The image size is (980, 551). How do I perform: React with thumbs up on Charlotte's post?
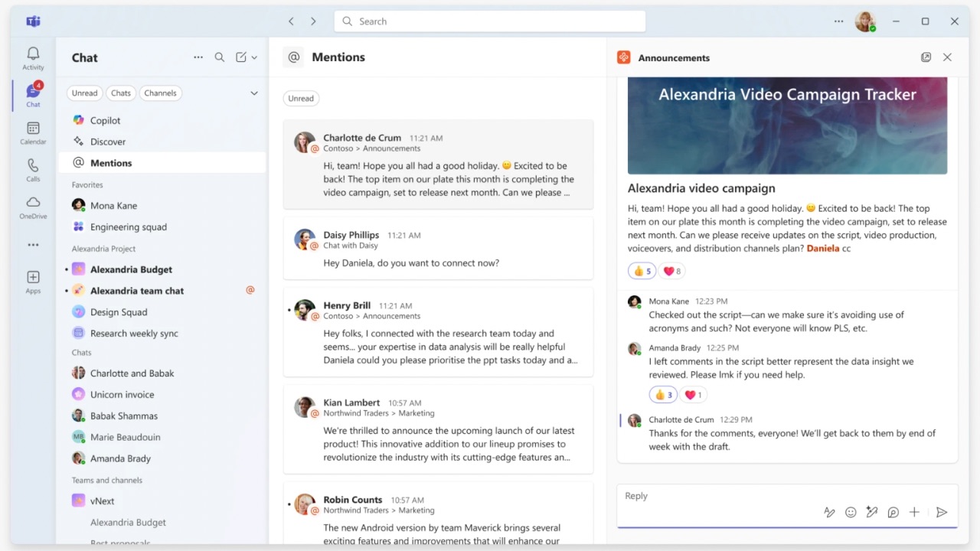pos(642,270)
